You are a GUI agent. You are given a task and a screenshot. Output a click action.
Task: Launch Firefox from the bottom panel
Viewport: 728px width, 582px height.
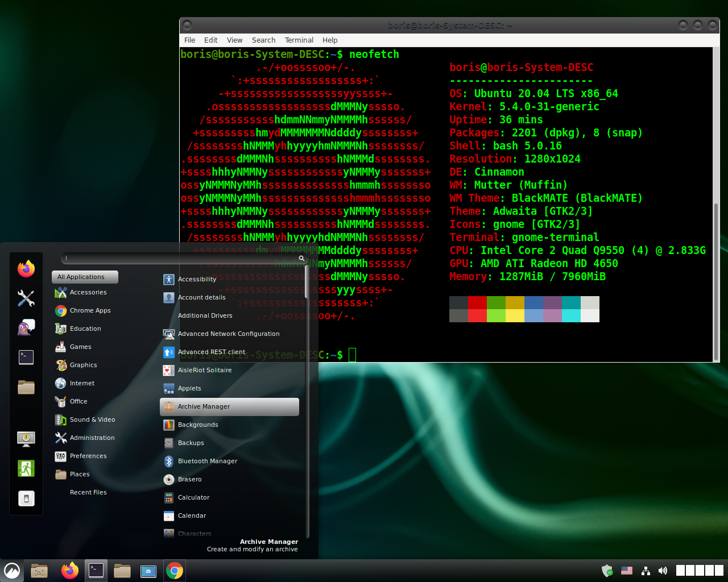pyautogui.click(x=69, y=571)
